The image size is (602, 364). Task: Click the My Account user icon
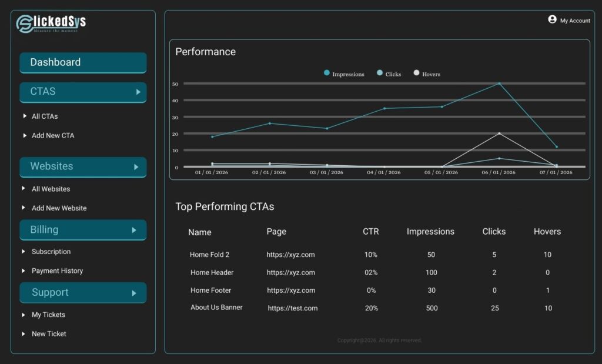(552, 19)
